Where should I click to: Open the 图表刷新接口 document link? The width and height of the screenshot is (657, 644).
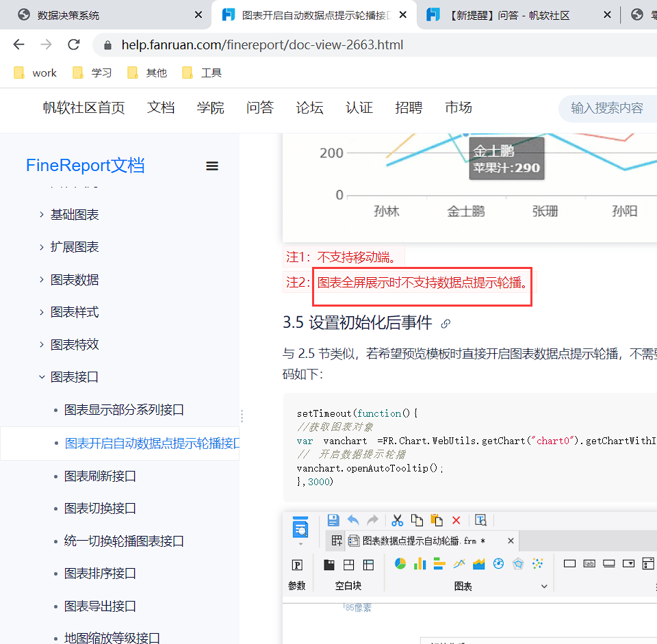pyautogui.click(x=100, y=476)
